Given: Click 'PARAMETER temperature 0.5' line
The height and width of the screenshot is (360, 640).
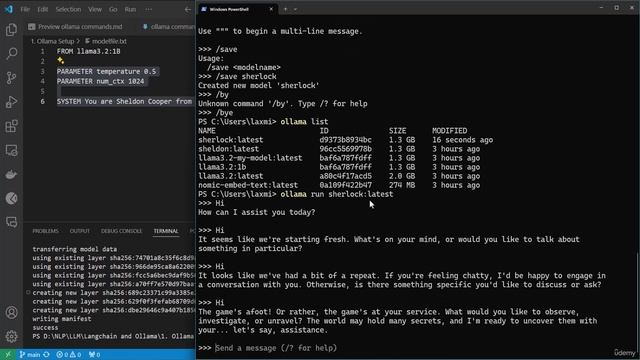Looking at the screenshot, I should tap(106, 71).
